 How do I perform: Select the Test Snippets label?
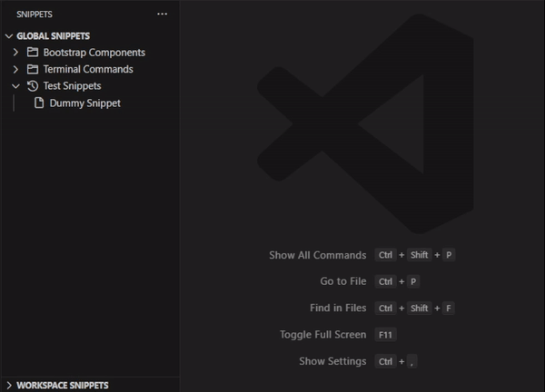(72, 86)
